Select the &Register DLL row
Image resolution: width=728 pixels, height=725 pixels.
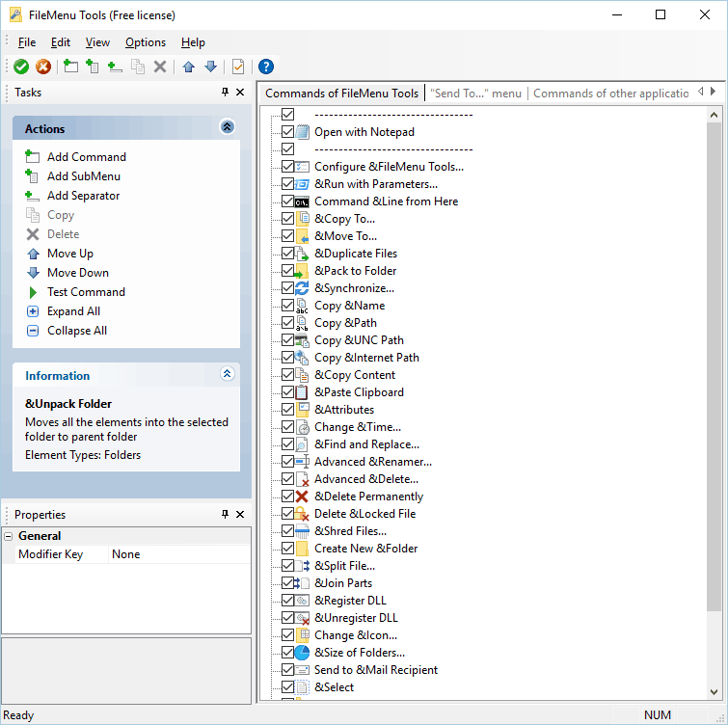pos(350,601)
